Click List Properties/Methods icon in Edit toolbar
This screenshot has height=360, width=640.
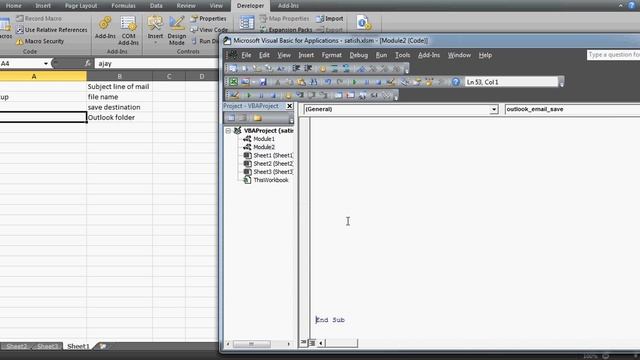pos(233,68)
